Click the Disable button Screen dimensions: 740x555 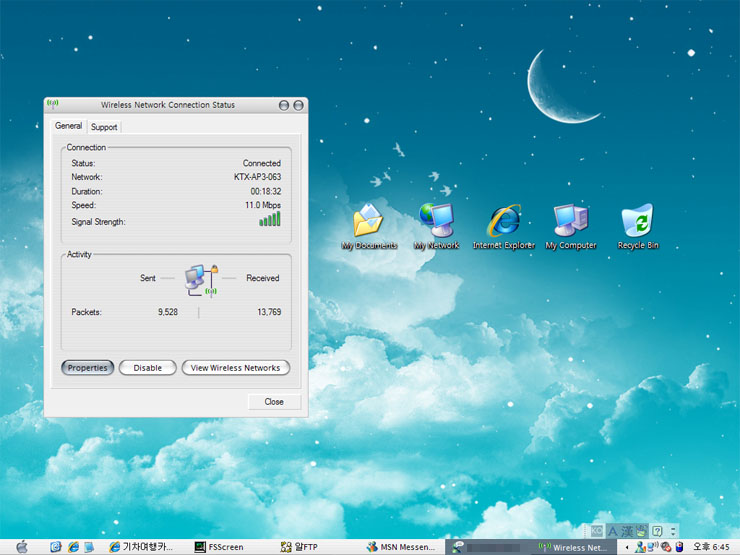148,368
